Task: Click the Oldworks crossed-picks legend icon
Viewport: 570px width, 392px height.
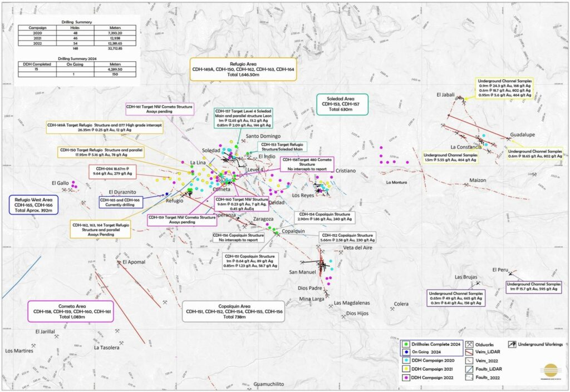Action: (x=470, y=345)
